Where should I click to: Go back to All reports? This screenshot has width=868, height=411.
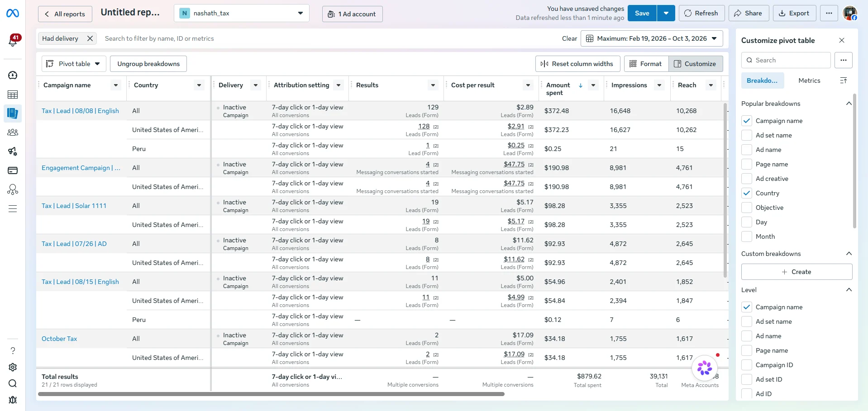point(65,14)
